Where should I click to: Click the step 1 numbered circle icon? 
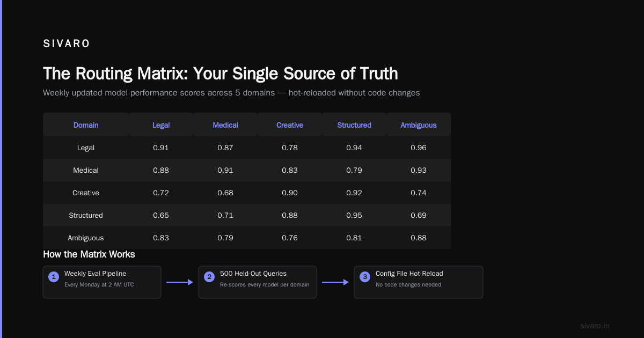tap(54, 277)
